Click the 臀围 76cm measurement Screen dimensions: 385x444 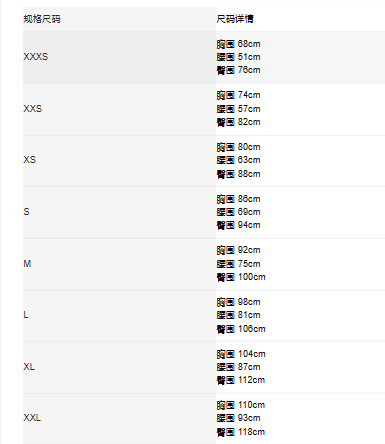click(238, 70)
